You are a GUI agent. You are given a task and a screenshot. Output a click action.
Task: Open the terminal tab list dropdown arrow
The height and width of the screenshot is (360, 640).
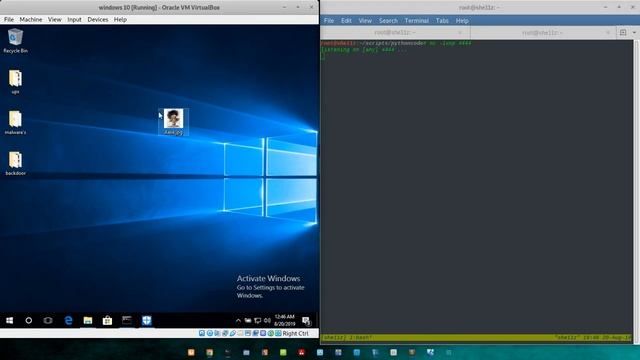coord(634,32)
